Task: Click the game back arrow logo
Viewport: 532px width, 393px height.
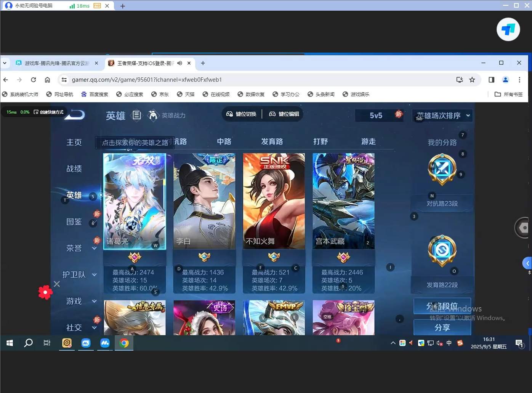Action: coord(75,114)
